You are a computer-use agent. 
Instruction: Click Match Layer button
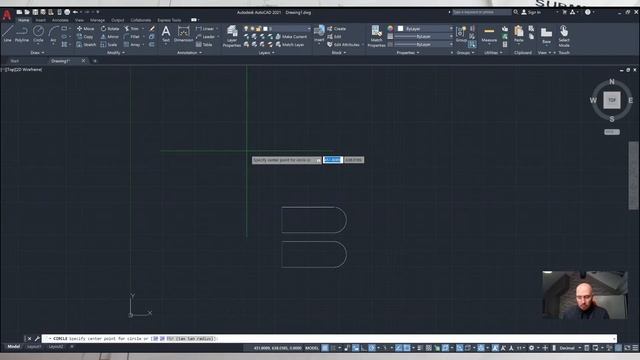click(x=290, y=44)
